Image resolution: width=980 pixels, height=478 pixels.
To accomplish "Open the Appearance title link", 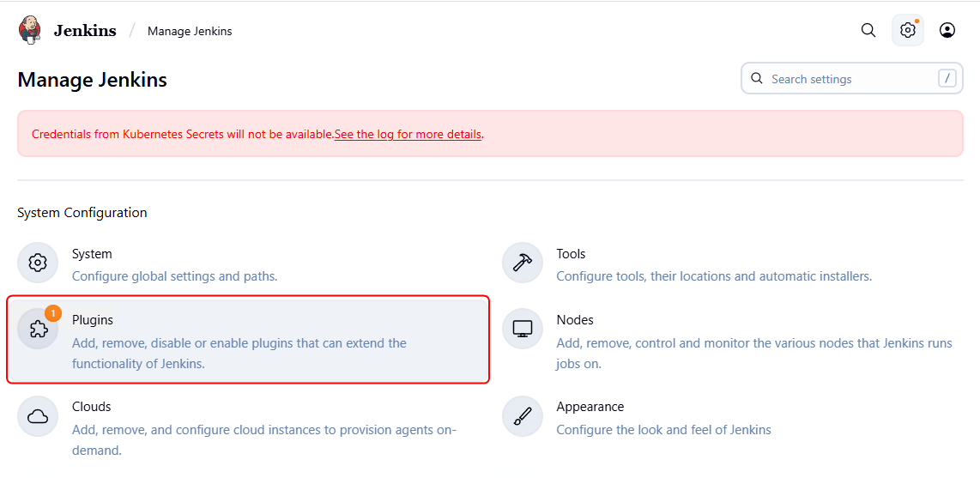I will pos(590,407).
